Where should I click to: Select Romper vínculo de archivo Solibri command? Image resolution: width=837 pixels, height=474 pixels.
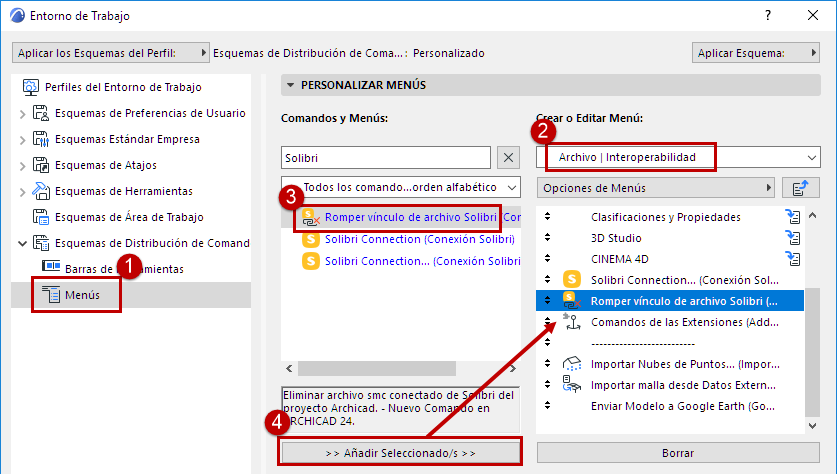click(x=401, y=217)
